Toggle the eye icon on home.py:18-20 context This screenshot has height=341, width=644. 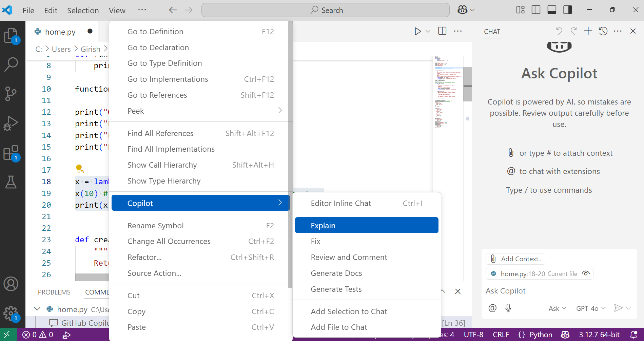[x=586, y=273]
